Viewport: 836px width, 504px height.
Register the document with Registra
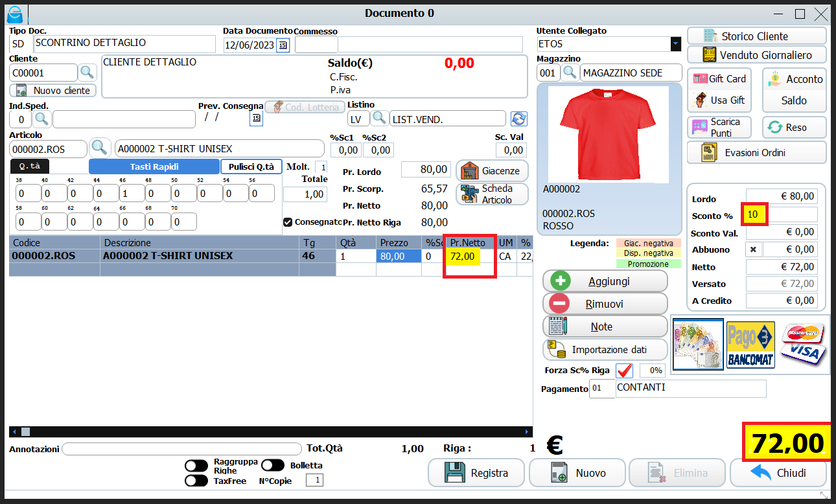(x=476, y=472)
